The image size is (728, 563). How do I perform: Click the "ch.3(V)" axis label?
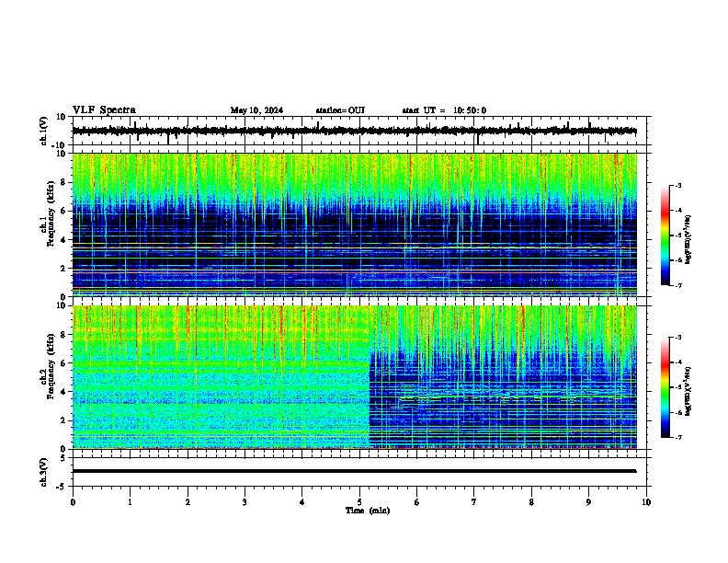point(44,472)
